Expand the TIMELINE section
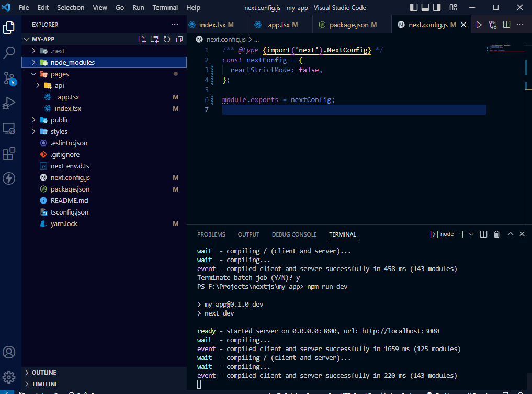532x394 pixels. (104, 384)
